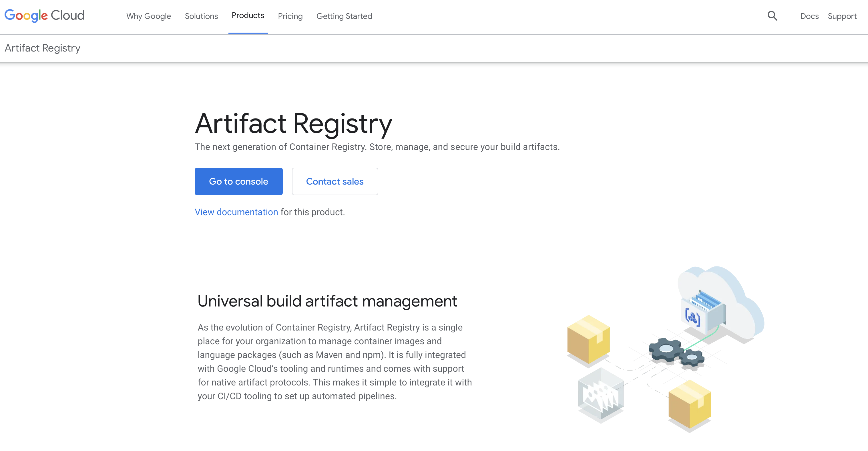Open the Solutions menu
The width and height of the screenshot is (868, 451).
tap(201, 16)
